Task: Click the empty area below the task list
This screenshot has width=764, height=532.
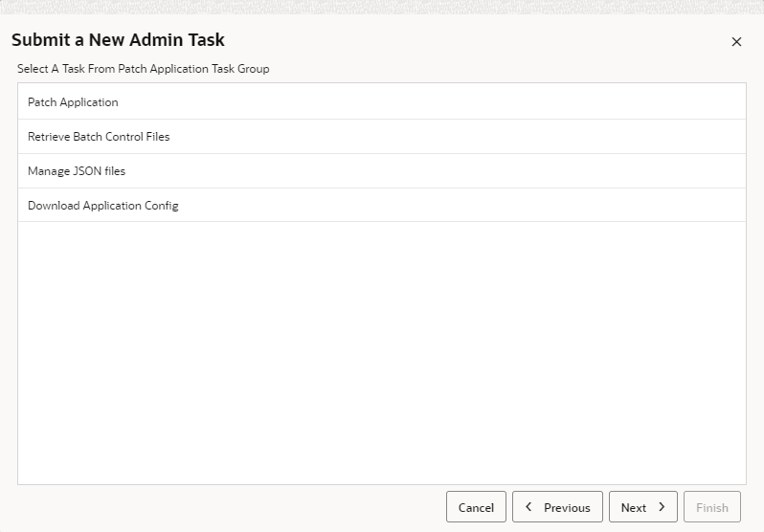Action: coord(381,354)
